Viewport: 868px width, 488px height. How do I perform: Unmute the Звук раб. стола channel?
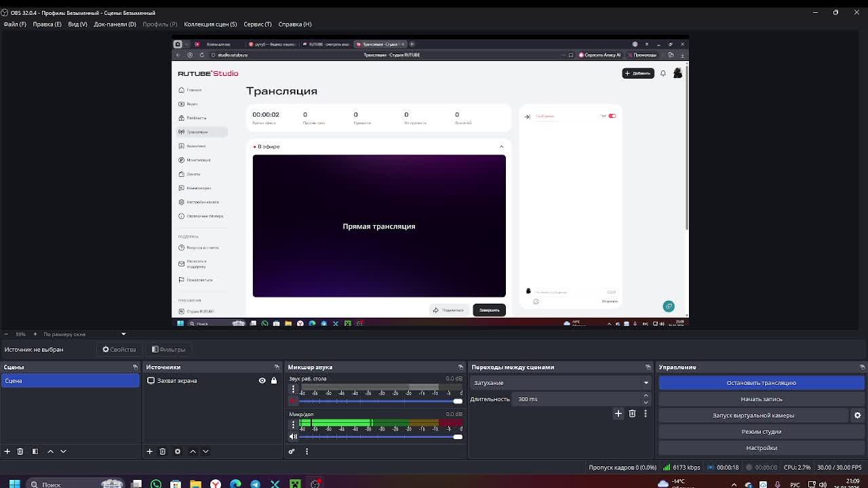tap(293, 401)
